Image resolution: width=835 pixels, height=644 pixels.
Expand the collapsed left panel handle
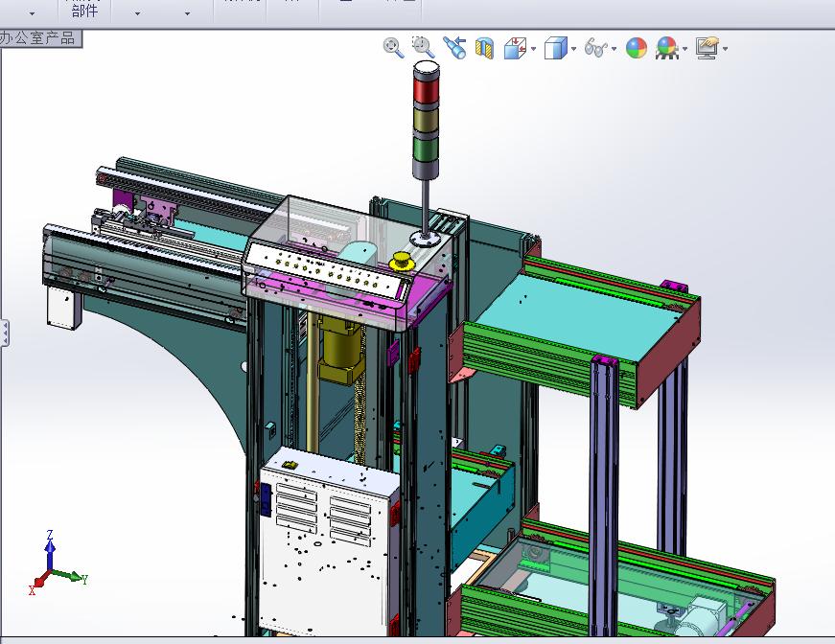tap(5, 333)
